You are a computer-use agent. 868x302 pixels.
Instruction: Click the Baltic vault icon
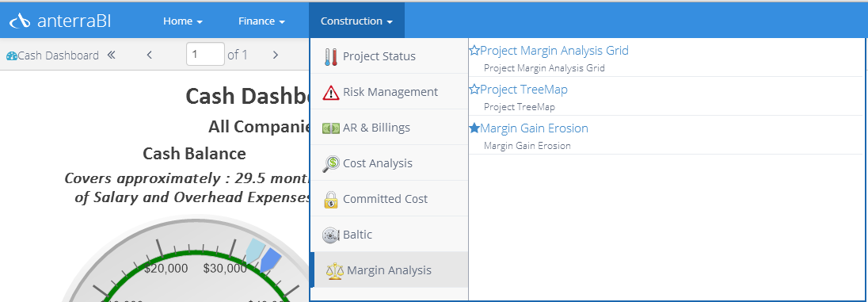click(330, 235)
